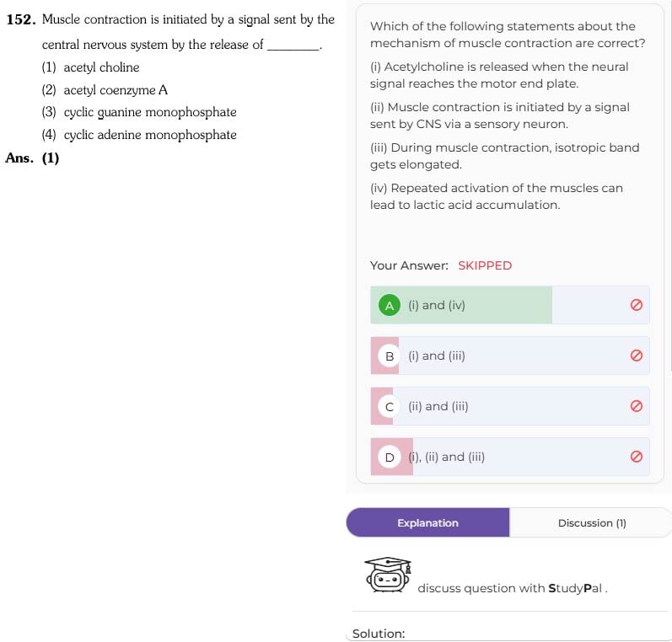Click the strike-out icon on option C

click(636, 406)
